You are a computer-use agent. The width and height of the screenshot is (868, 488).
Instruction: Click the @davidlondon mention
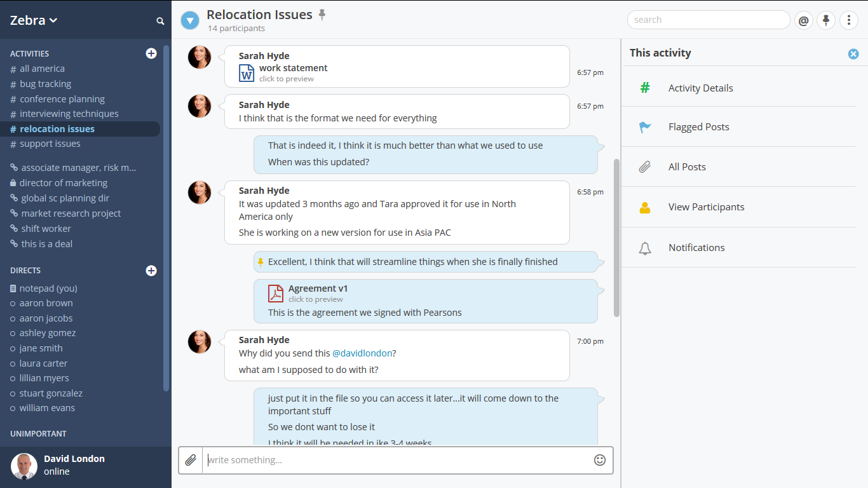(x=363, y=353)
